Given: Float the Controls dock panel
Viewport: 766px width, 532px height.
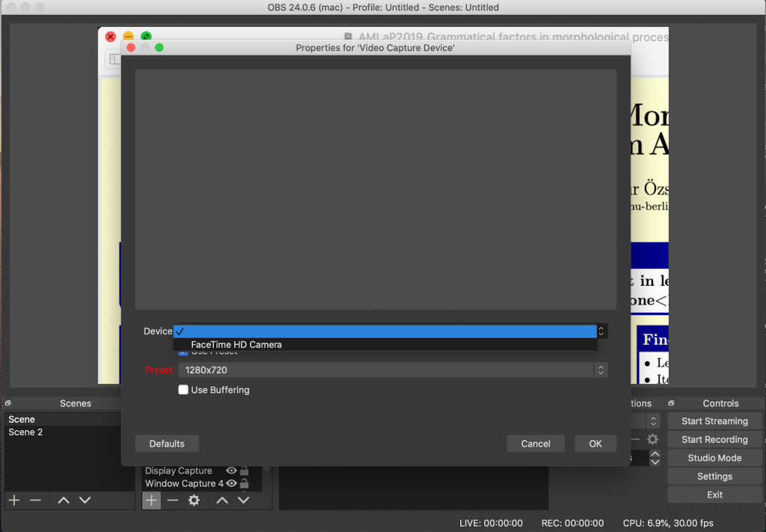Looking at the screenshot, I should coord(671,403).
